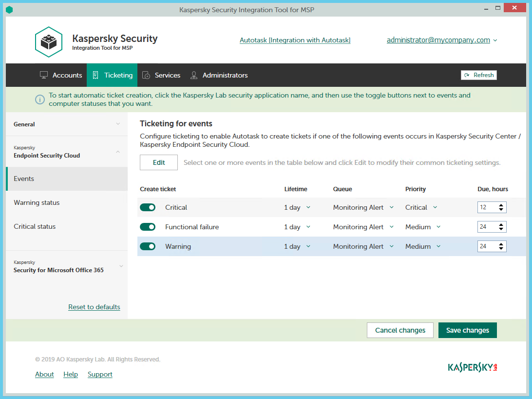Image resolution: width=532 pixels, height=399 pixels.
Task: Click the Ticketing tab icon
Action: pos(96,75)
